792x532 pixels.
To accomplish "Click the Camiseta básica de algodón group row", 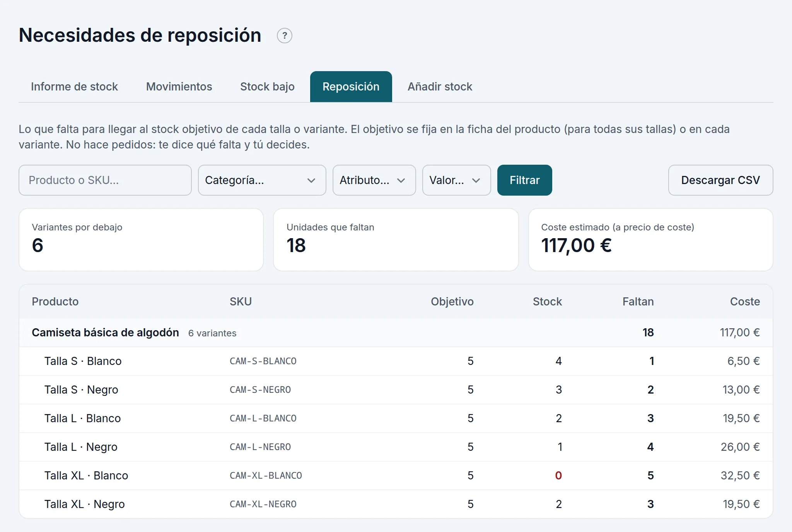I will (x=396, y=332).
